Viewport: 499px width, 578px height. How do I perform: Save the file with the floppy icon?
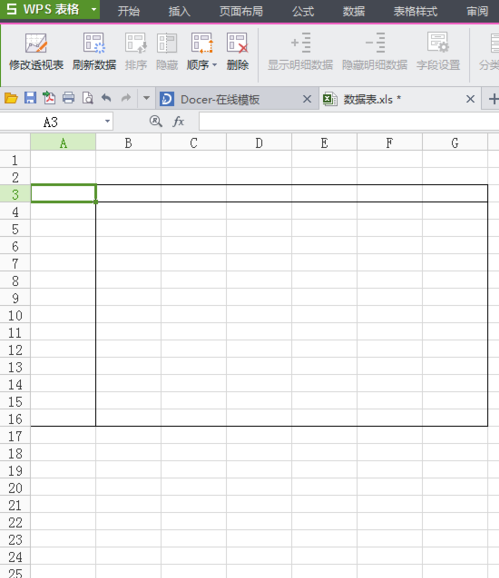click(30, 98)
